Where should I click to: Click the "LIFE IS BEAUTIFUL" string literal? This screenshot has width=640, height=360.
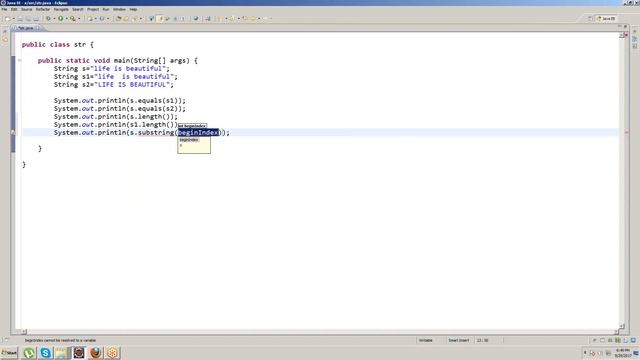[132, 84]
